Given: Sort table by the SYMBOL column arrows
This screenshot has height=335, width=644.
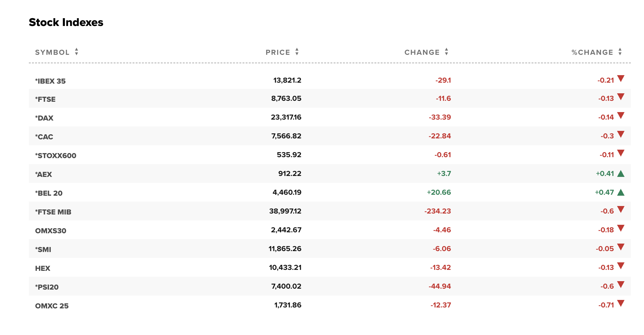Looking at the screenshot, I should (77, 52).
